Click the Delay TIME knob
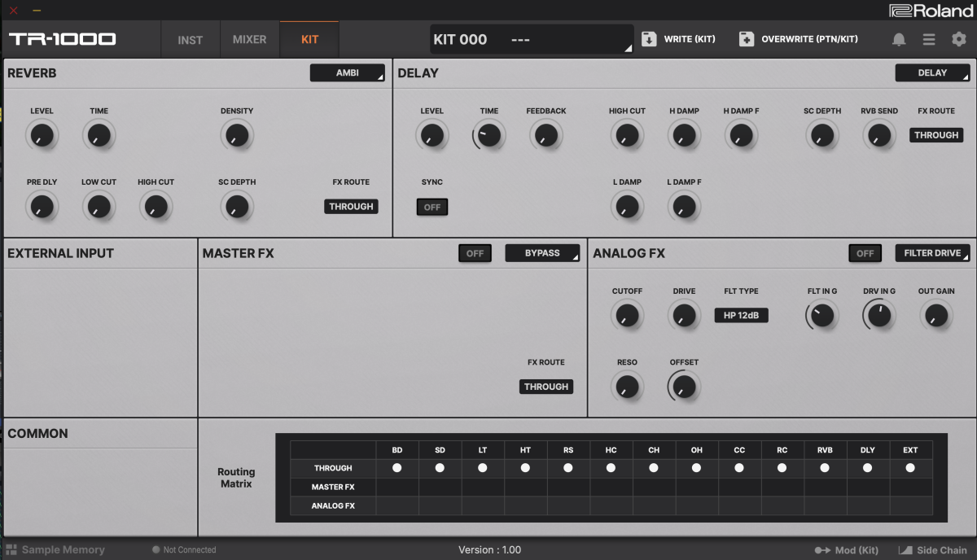The height and width of the screenshot is (560, 977). click(x=488, y=135)
